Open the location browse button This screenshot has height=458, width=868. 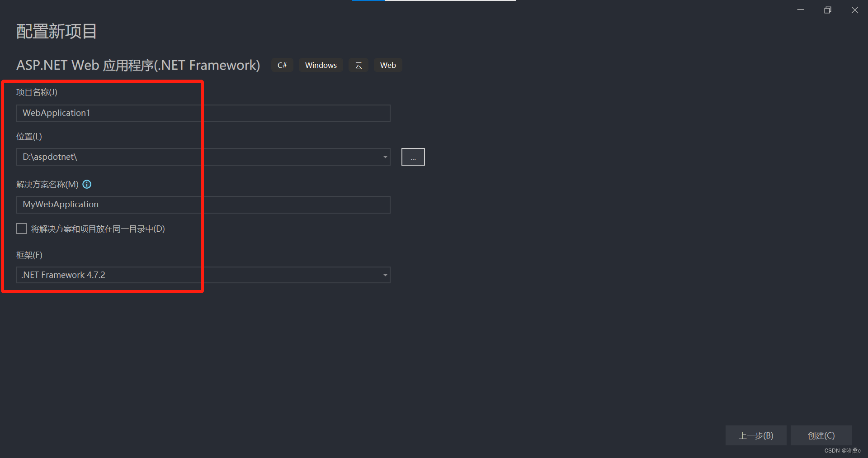[x=413, y=157]
